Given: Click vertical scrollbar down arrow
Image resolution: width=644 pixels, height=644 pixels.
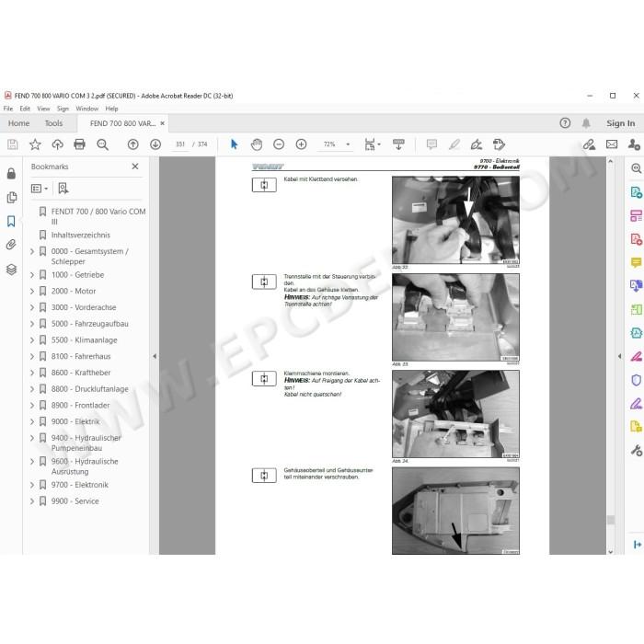Looking at the screenshot, I should (x=610, y=552).
